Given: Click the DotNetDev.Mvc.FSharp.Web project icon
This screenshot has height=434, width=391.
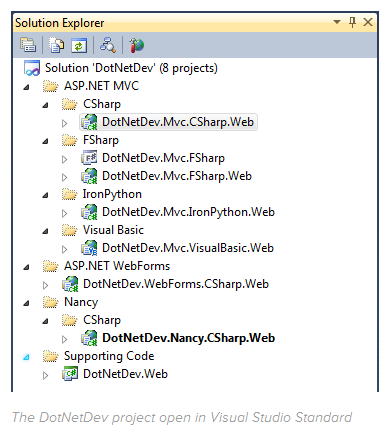Looking at the screenshot, I should (x=89, y=176).
